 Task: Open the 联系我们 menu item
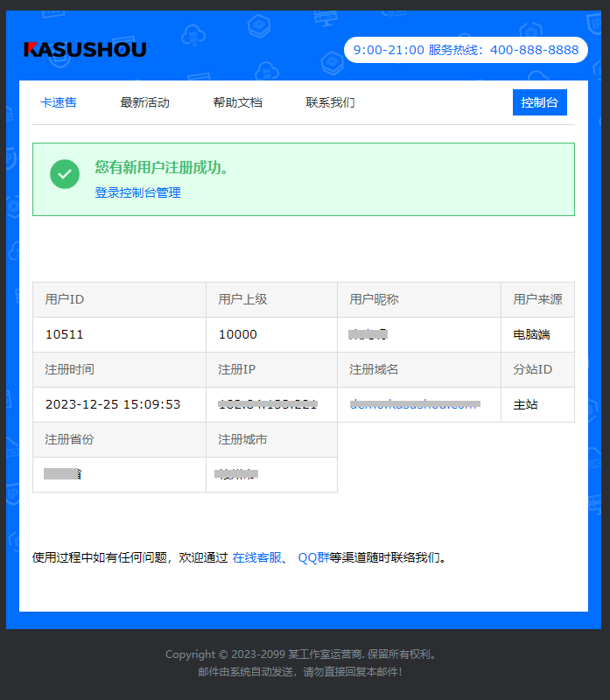coord(331,102)
